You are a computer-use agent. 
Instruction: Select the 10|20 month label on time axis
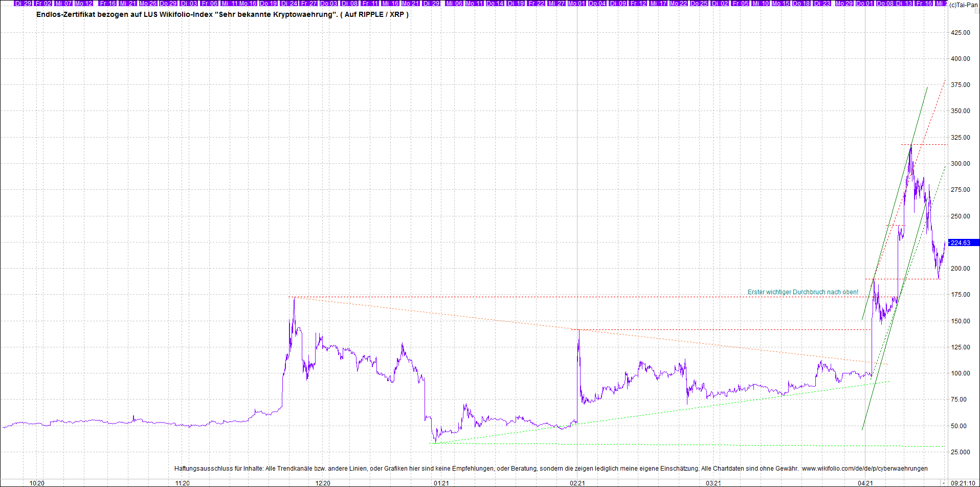tap(37, 483)
